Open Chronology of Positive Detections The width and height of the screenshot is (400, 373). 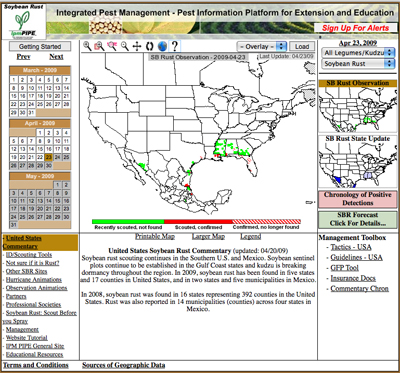click(x=358, y=199)
